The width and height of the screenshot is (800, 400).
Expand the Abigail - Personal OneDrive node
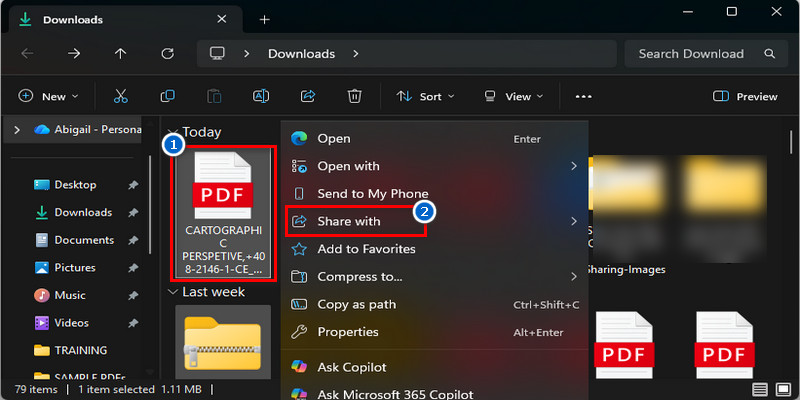click(x=17, y=130)
